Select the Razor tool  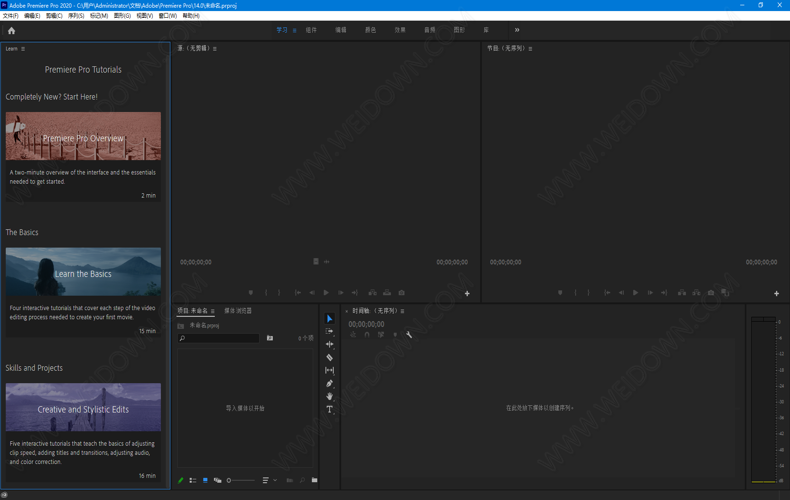coord(329,357)
